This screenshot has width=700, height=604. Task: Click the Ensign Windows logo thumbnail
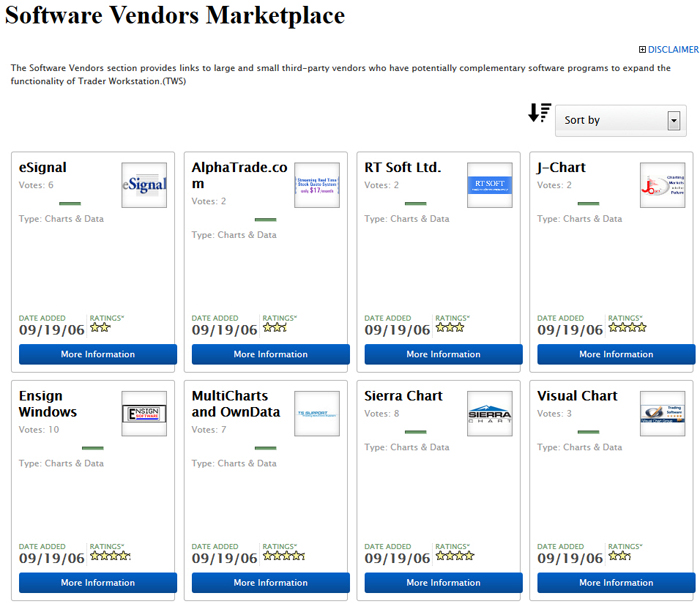[144, 413]
